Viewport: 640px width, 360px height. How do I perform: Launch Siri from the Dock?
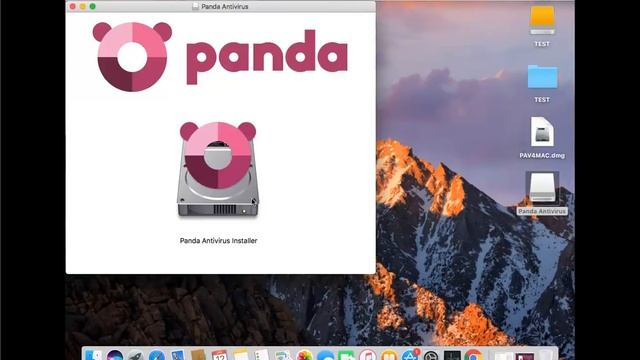click(x=115, y=356)
